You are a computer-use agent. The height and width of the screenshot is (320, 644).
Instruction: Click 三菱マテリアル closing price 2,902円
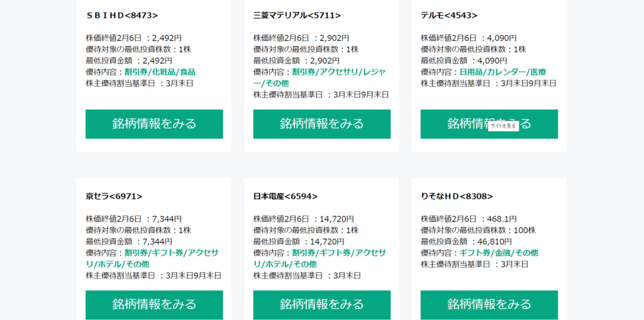pyautogui.click(x=335, y=38)
